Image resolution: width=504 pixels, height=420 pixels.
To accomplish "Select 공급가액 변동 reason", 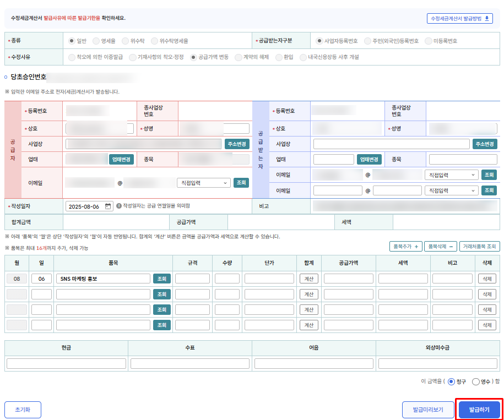I will click(193, 57).
